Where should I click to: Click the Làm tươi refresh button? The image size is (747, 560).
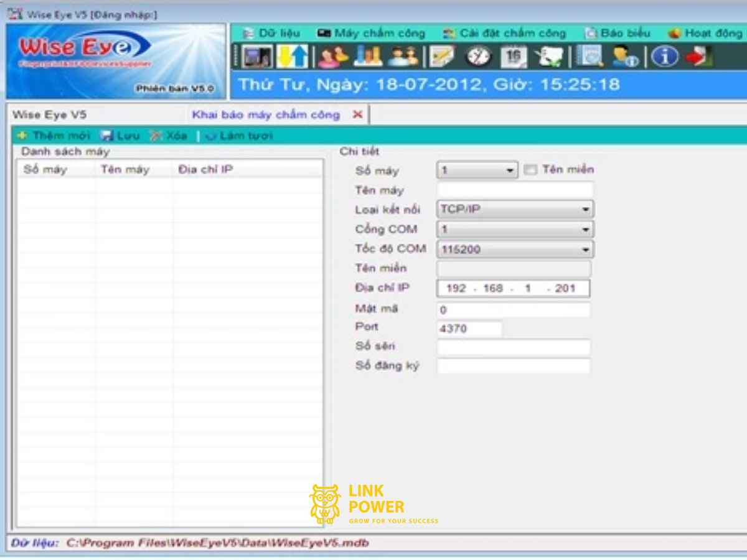coord(239,136)
